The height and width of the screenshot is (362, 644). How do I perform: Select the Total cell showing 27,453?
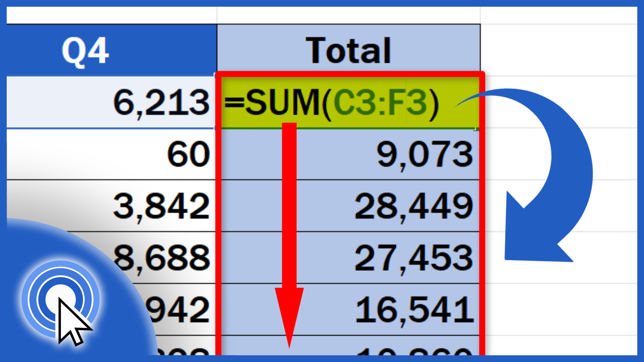tap(348, 258)
